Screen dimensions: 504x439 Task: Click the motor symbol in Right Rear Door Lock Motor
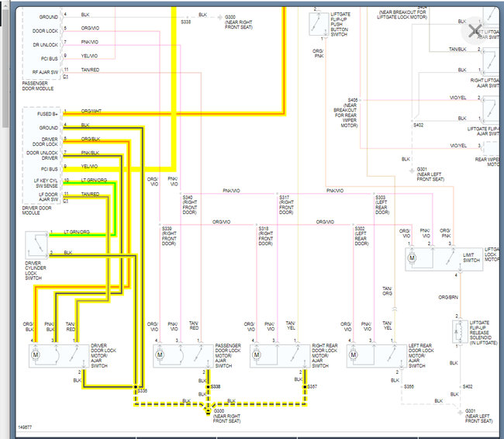click(256, 355)
